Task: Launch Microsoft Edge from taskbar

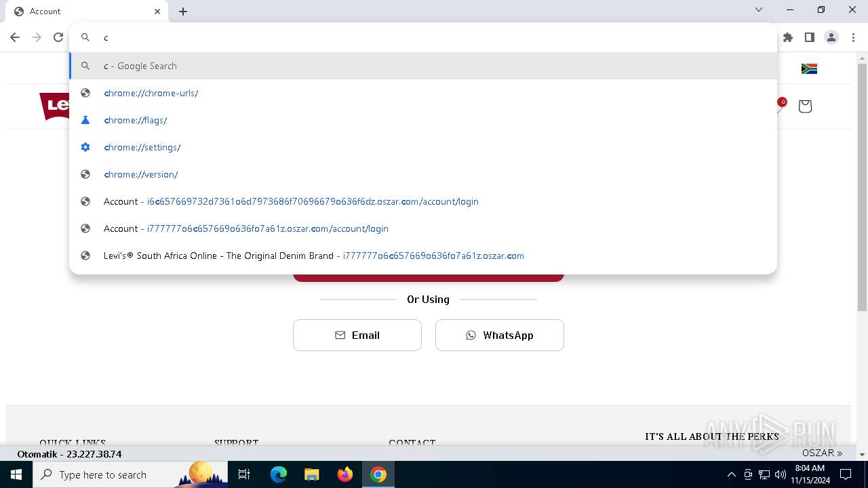Action: click(x=279, y=474)
